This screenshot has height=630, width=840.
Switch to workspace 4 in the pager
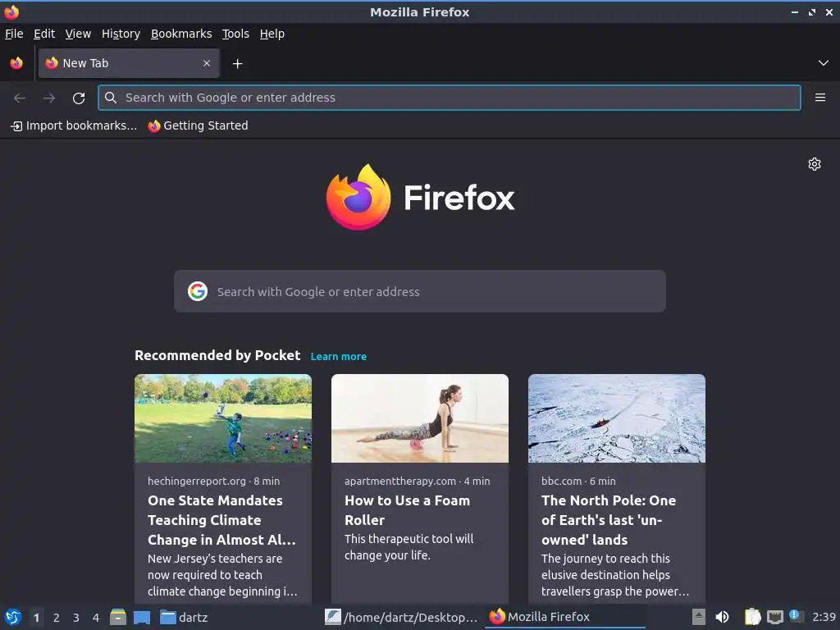click(96, 618)
